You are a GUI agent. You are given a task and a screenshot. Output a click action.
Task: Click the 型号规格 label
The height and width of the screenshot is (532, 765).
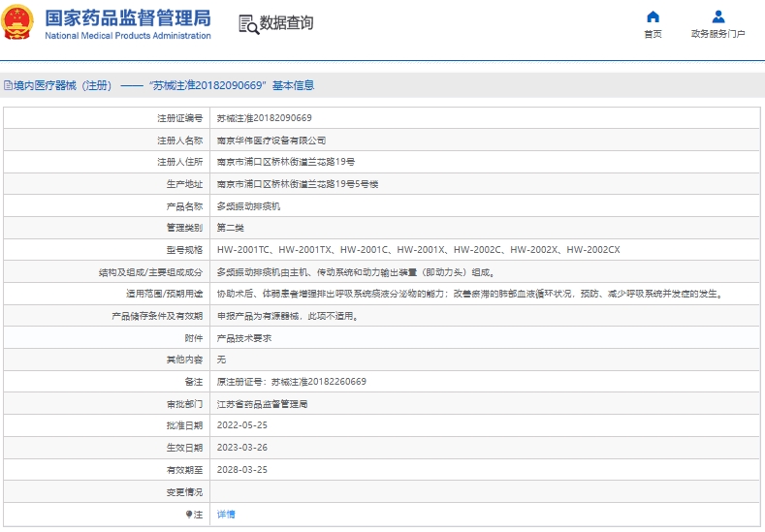coord(184,250)
